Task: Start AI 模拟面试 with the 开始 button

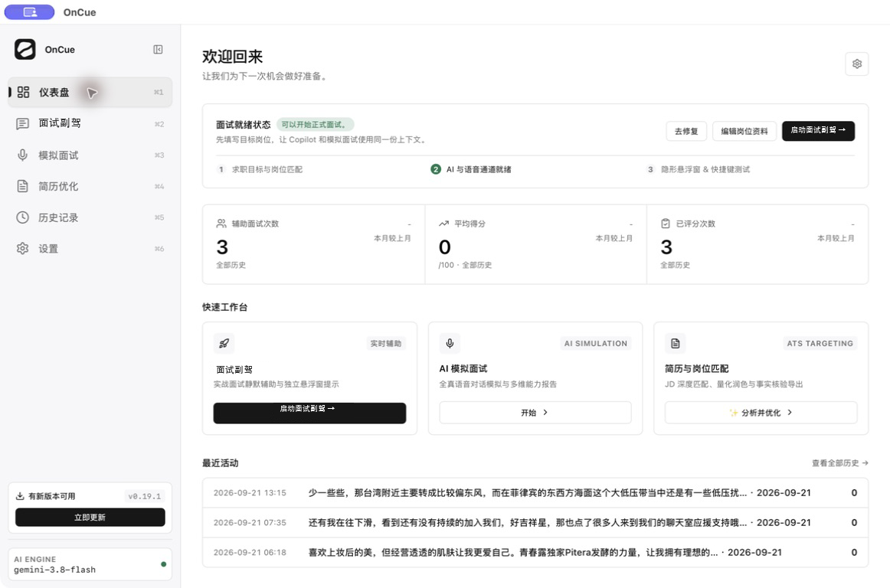Action: (535, 413)
